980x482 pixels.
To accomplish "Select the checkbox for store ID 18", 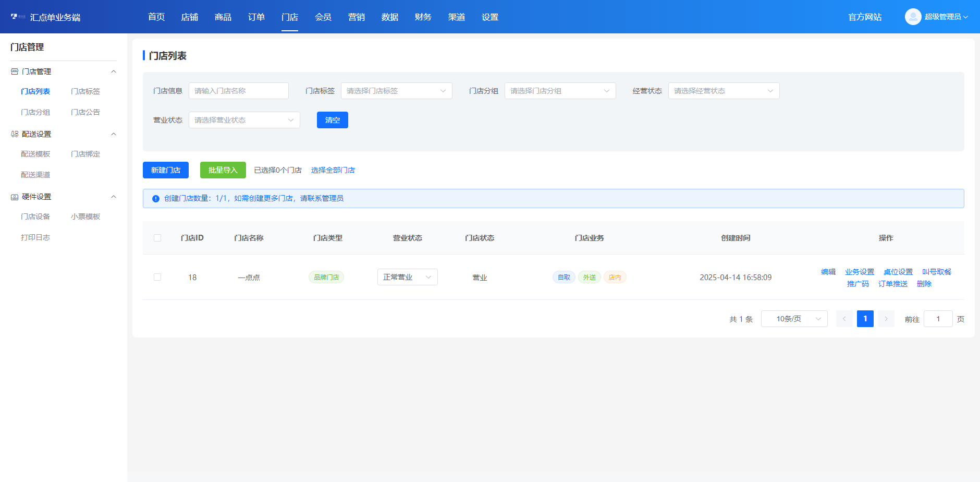I will click(x=157, y=277).
